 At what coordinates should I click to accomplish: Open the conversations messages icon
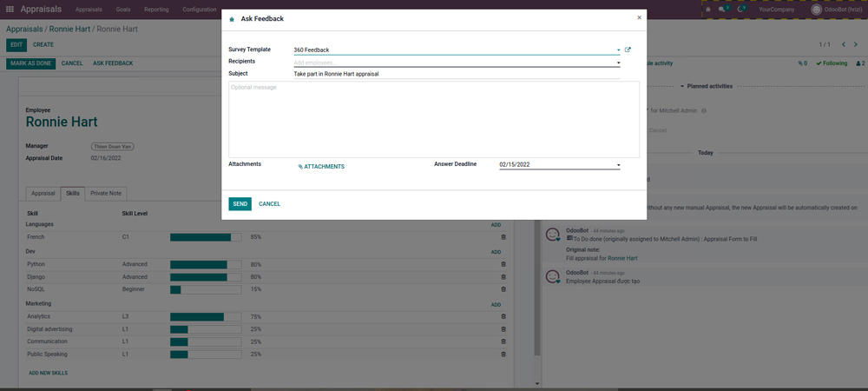(x=722, y=10)
